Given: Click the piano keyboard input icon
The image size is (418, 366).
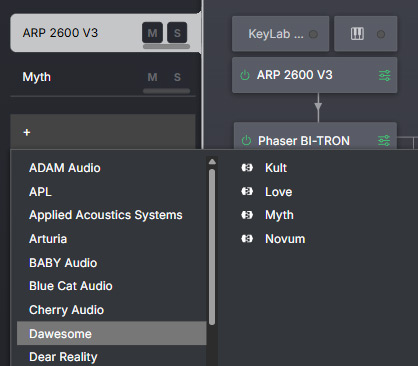Looking at the screenshot, I should click(357, 34).
